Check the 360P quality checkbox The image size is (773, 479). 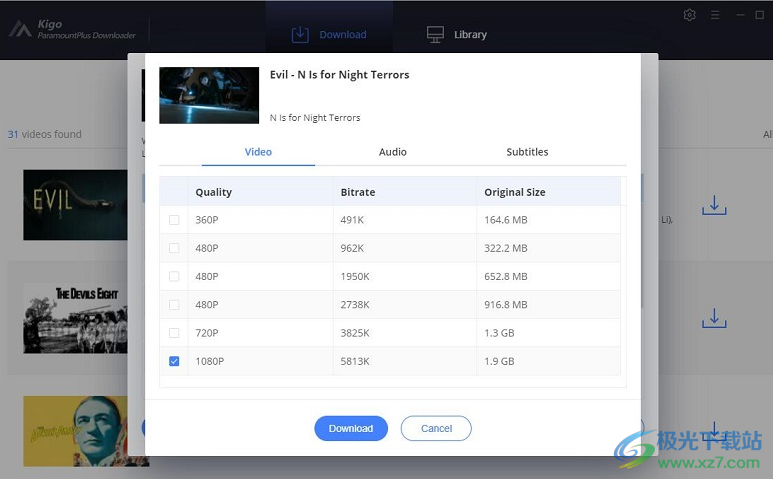(x=174, y=220)
